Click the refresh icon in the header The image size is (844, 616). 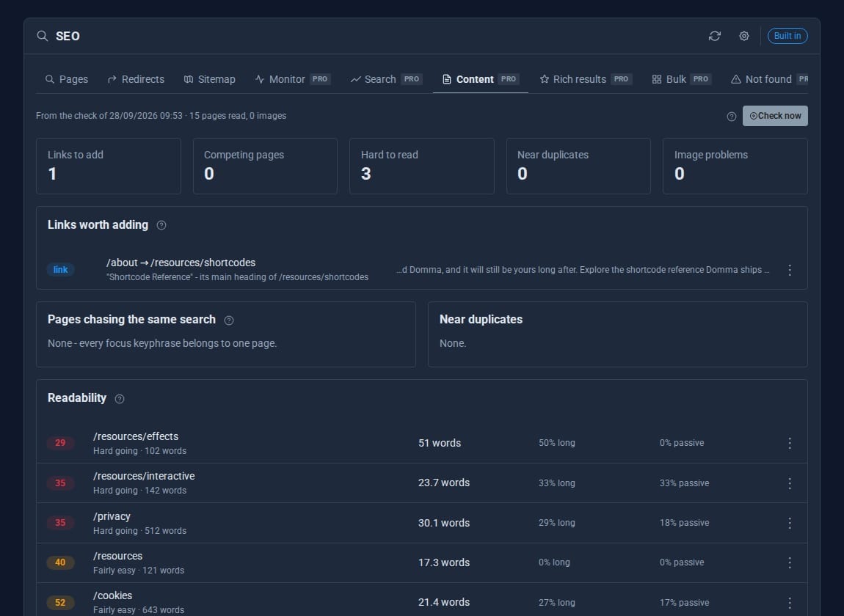tap(714, 36)
